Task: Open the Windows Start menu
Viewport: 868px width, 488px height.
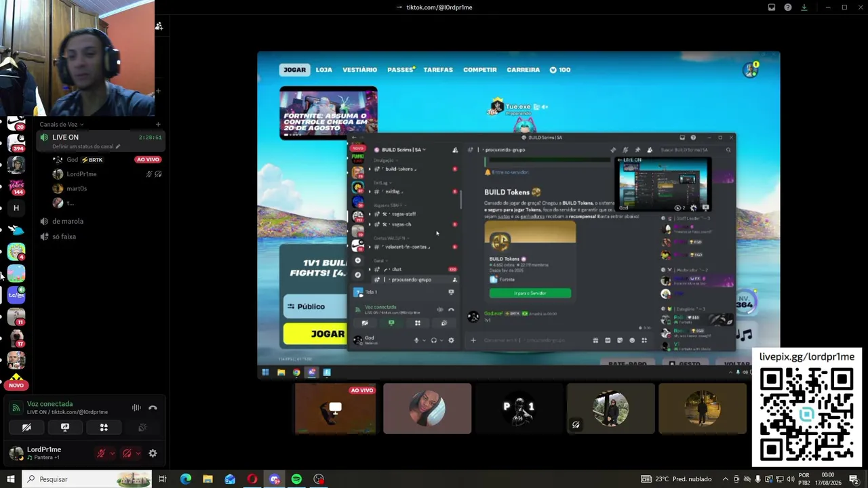Action: pos(10,479)
